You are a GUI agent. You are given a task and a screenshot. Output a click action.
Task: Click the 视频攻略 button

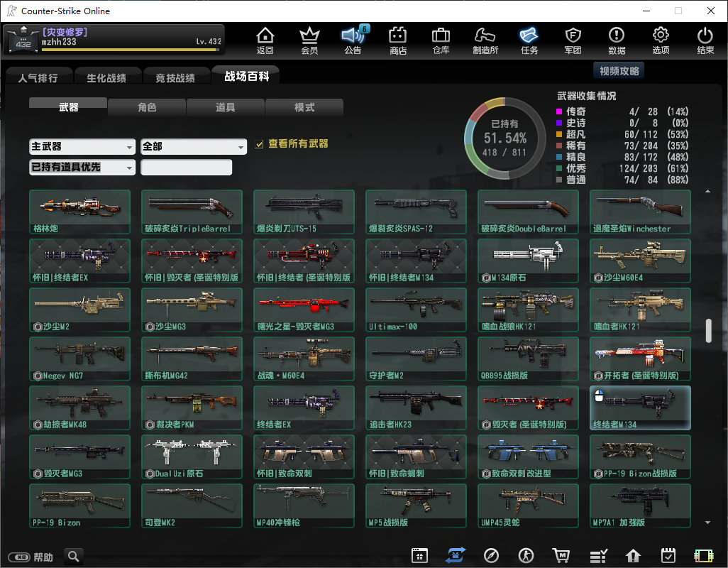(x=619, y=70)
